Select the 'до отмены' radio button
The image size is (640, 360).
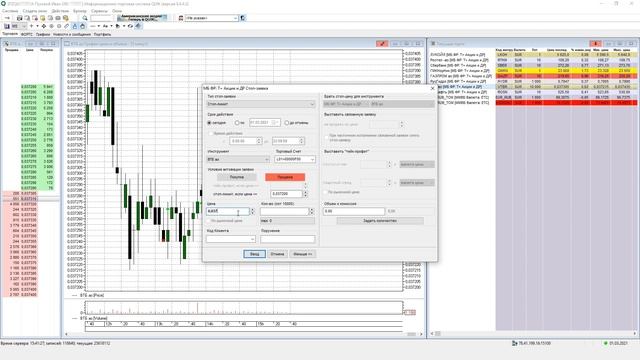click(x=287, y=122)
